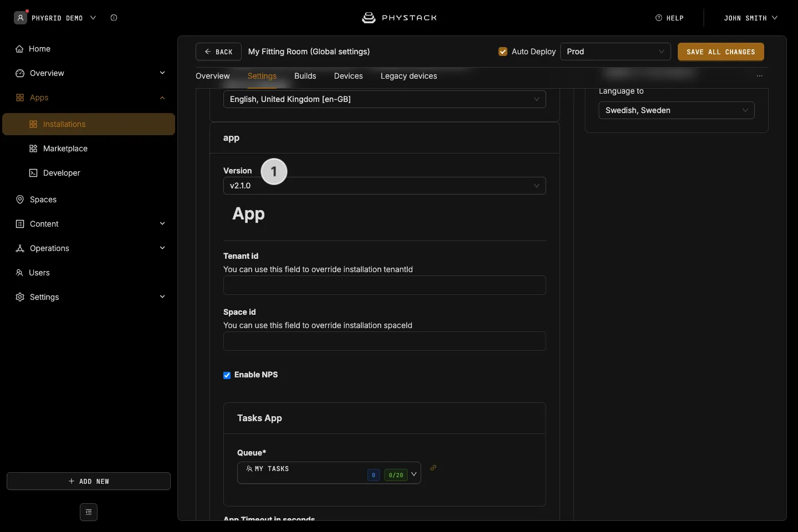Screen dimensions: 798x532
Task: Open the Developer section
Action: click(62, 173)
